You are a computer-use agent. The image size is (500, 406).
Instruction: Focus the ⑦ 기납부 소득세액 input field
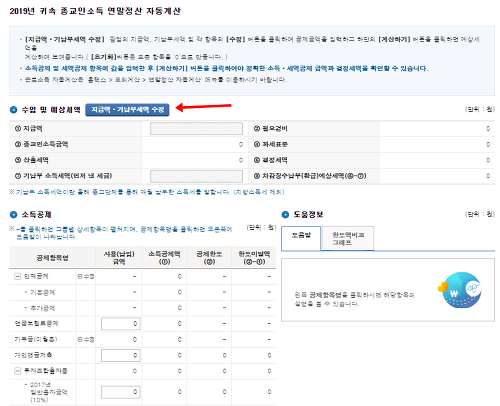tap(196, 176)
